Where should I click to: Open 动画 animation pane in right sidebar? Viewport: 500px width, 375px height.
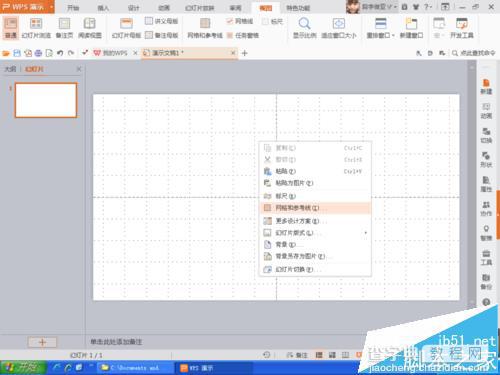click(486, 111)
